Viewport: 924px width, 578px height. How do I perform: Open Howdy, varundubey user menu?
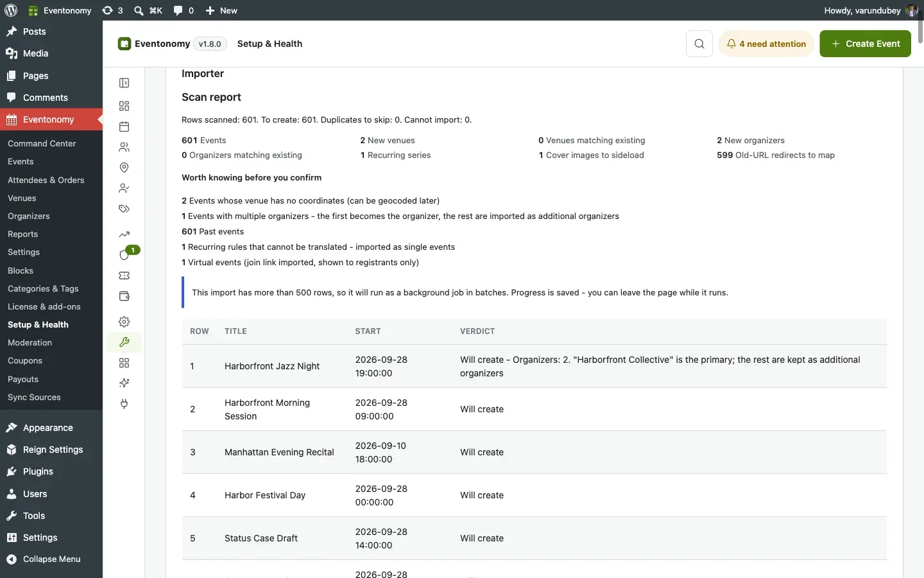[871, 10]
